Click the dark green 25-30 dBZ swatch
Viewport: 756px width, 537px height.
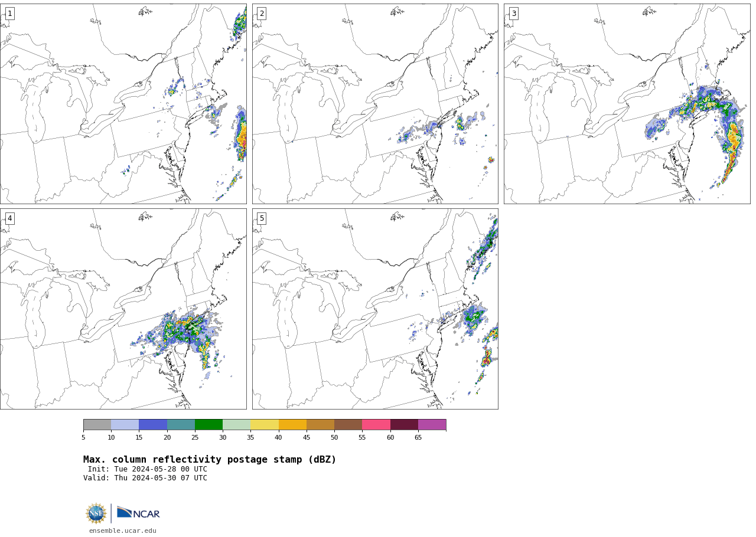pos(208,425)
